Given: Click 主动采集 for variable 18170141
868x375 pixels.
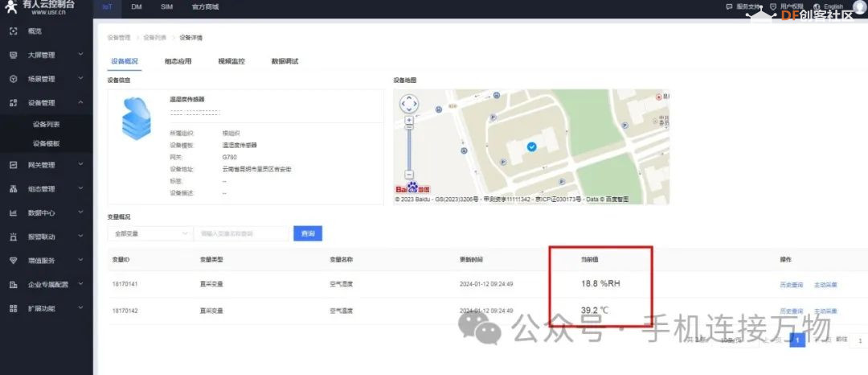Looking at the screenshot, I should [x=825, y=285].
